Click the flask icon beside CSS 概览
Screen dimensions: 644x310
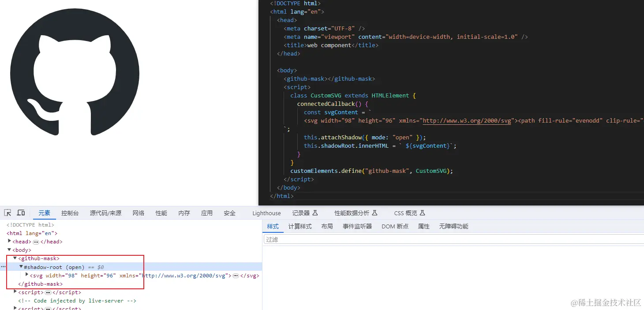(x=422, y=213)
